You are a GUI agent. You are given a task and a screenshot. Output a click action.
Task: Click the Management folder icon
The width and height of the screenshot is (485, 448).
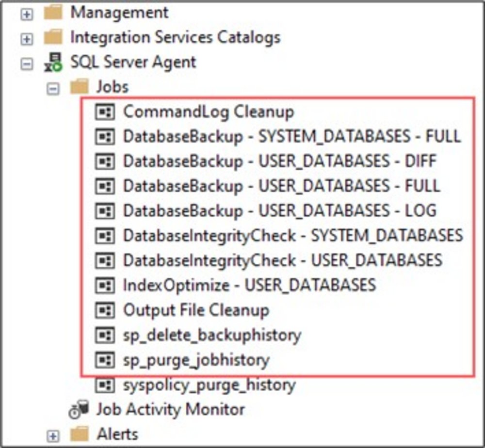[x=53, y=13]
